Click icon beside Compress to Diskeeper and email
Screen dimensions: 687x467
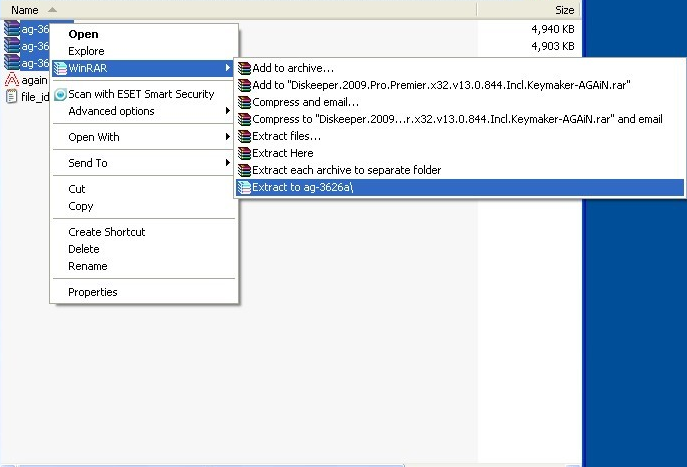pos(244,119)
